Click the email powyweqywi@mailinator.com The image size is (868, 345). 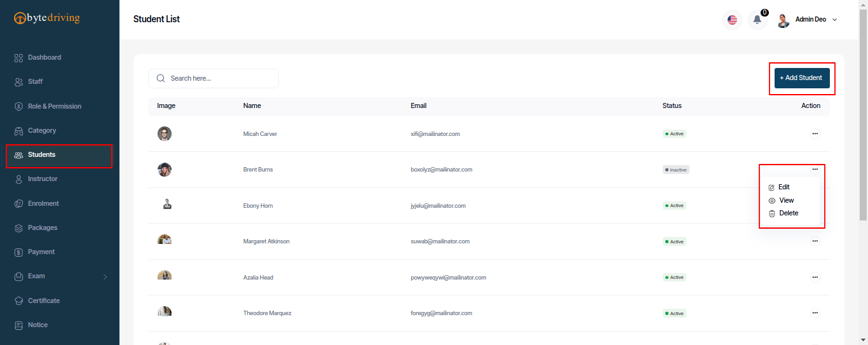(x=449, y=278)
